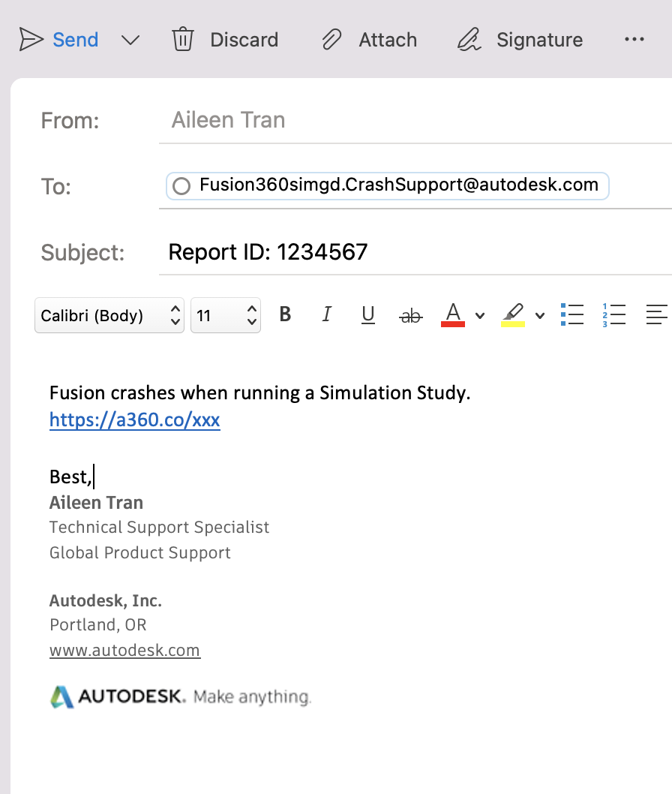The image size is (672, 794).
Task: Open the font size 11 combo box
Action: 226,315
